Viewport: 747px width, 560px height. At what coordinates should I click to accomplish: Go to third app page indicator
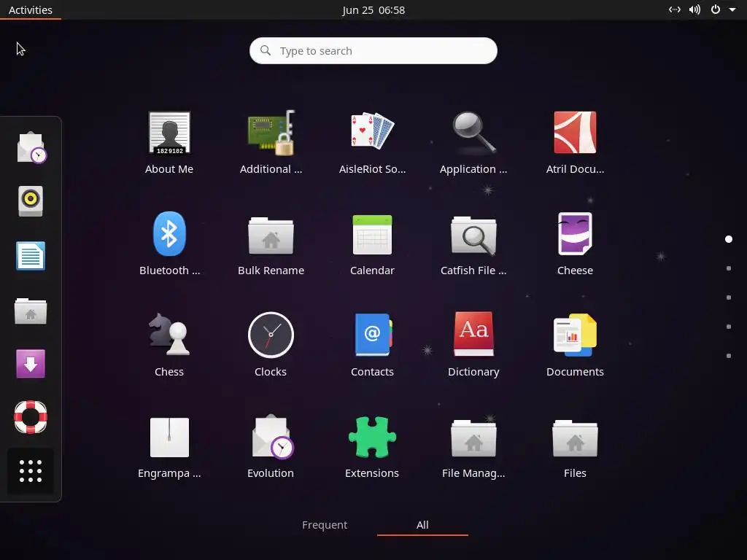pos(729,297)
